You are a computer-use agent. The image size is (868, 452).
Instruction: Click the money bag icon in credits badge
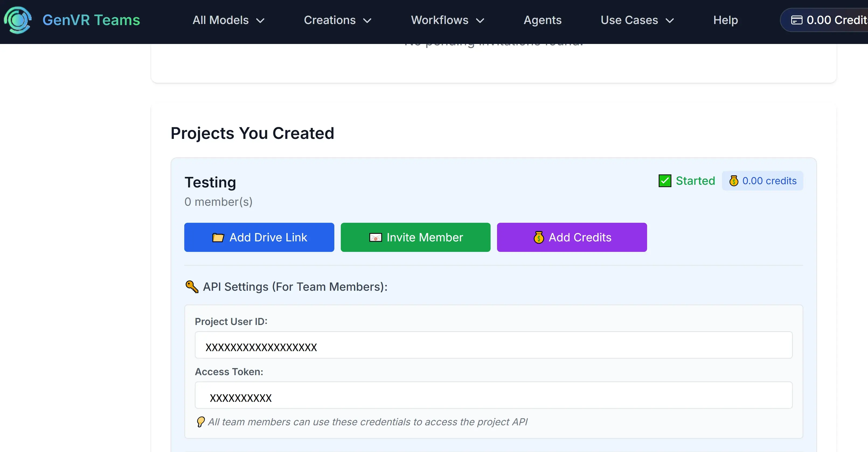coord(734,181)
